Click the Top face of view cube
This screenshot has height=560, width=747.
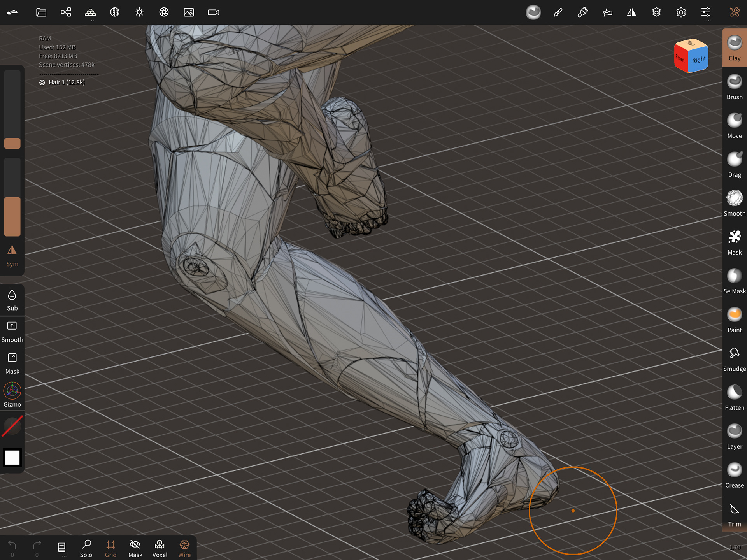pos(691,43)
